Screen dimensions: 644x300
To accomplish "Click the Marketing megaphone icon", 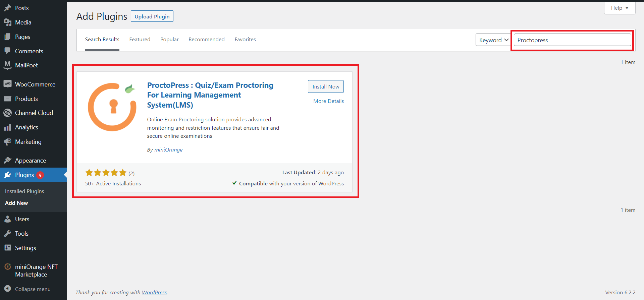I will (7, 142).
